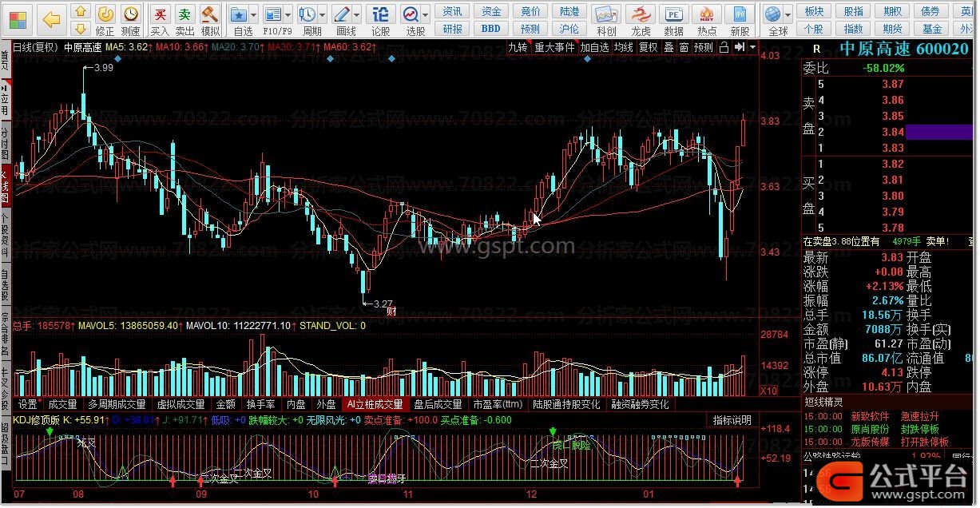Image resolution: width=980 pixels, height=508 pixels.
Task: Open the 陆股通持股变化 tab
Action: [x=566, y=404]
